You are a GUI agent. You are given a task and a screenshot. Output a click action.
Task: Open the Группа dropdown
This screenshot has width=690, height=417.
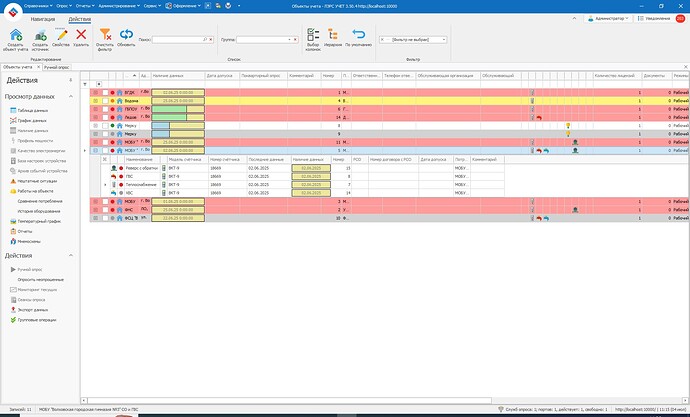coord(289,40)
